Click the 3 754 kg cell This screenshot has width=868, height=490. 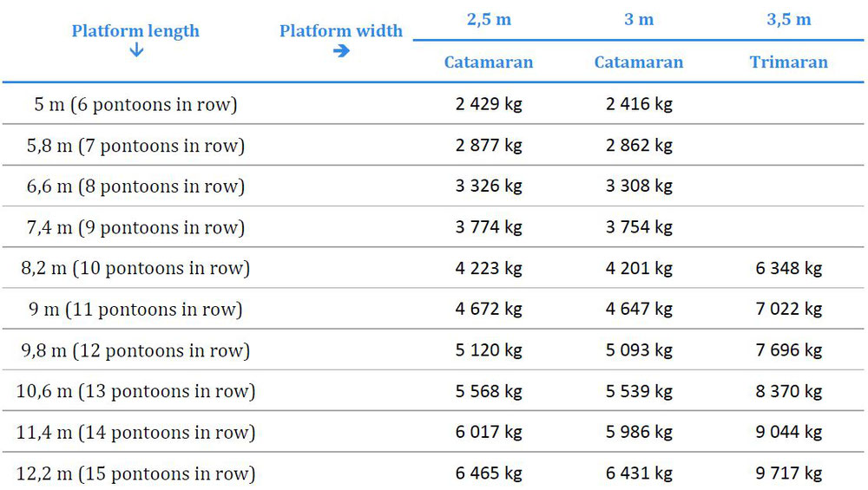639,227
